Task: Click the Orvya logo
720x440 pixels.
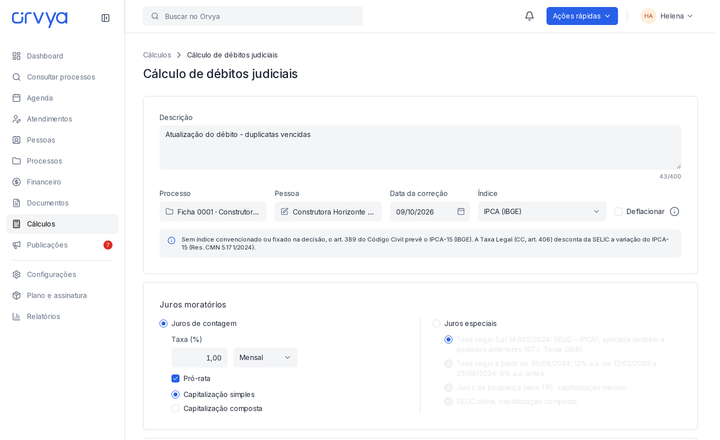Action: [39, 18]
